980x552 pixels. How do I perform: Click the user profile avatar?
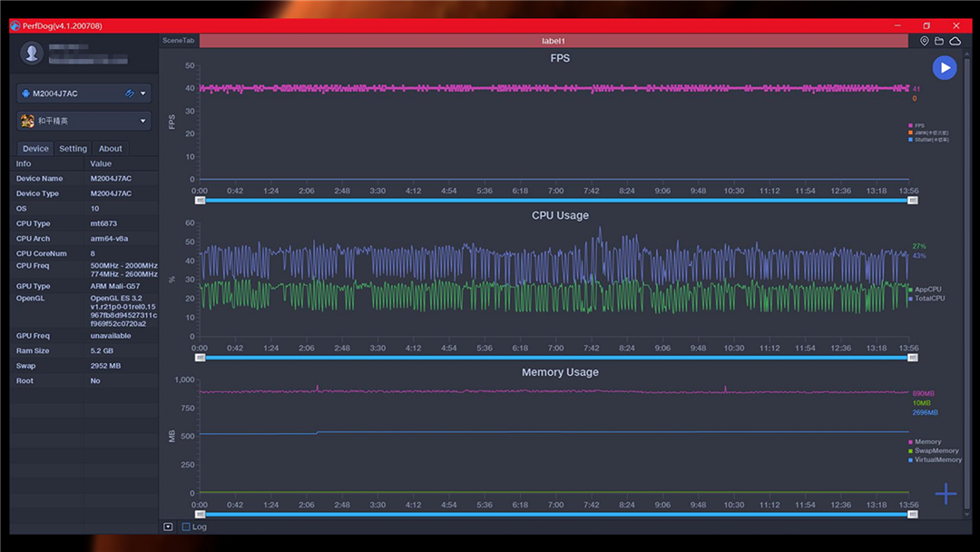(33, 54)
